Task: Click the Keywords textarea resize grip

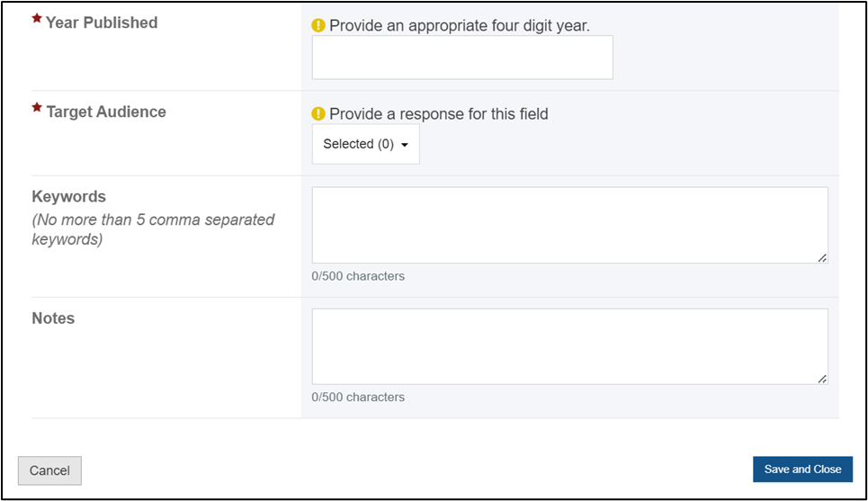Action: pos(822,258)
